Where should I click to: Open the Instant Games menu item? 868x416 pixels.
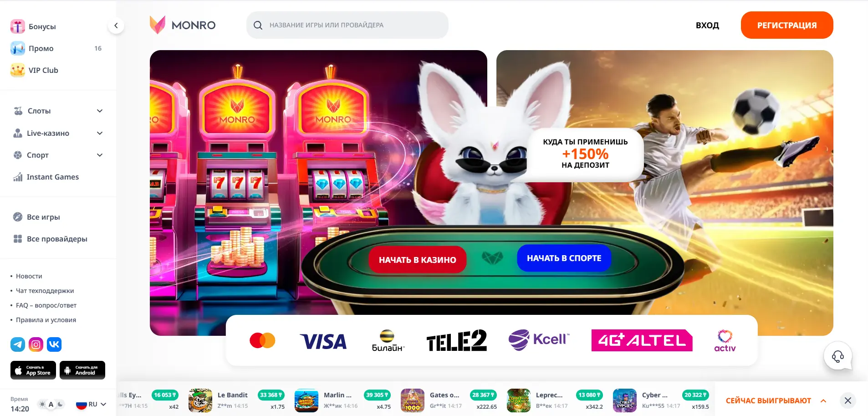click(x=46, y=177)
